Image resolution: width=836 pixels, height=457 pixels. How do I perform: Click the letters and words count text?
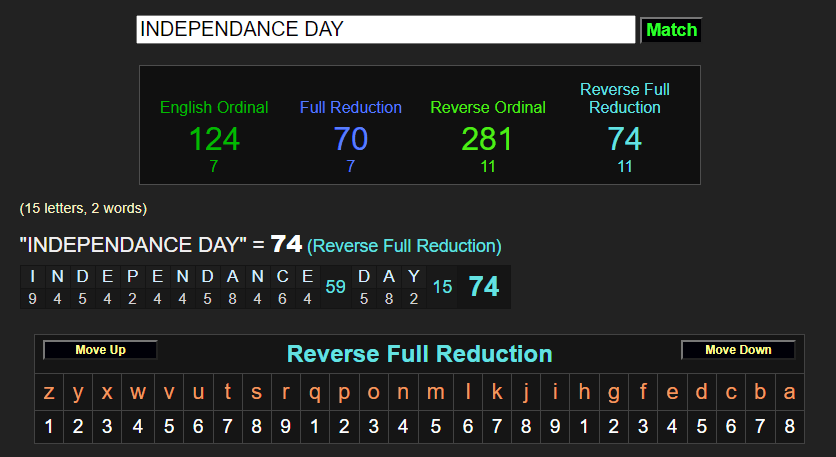click(83, 208)
